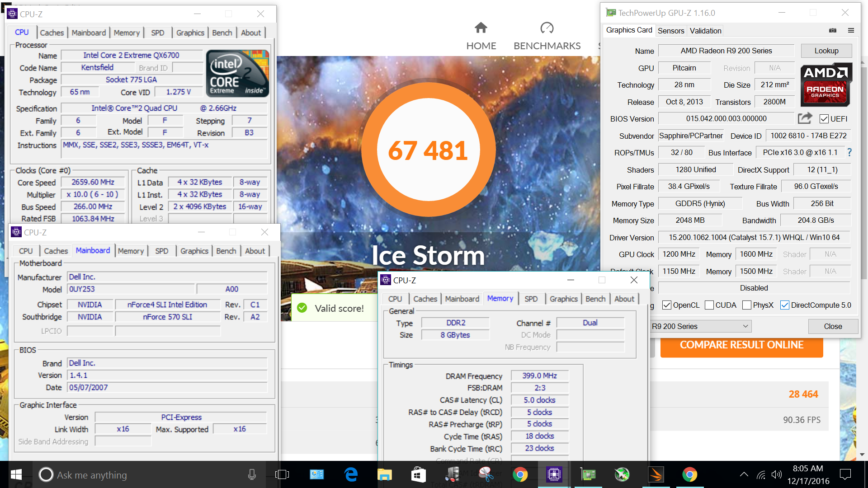Click the taskbar clock showing 8:05 AM

click(808, 474)
